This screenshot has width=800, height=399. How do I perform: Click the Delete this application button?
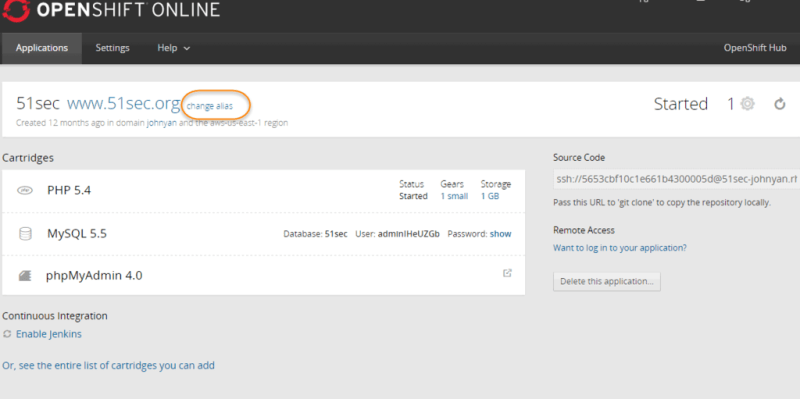(607, 282)
